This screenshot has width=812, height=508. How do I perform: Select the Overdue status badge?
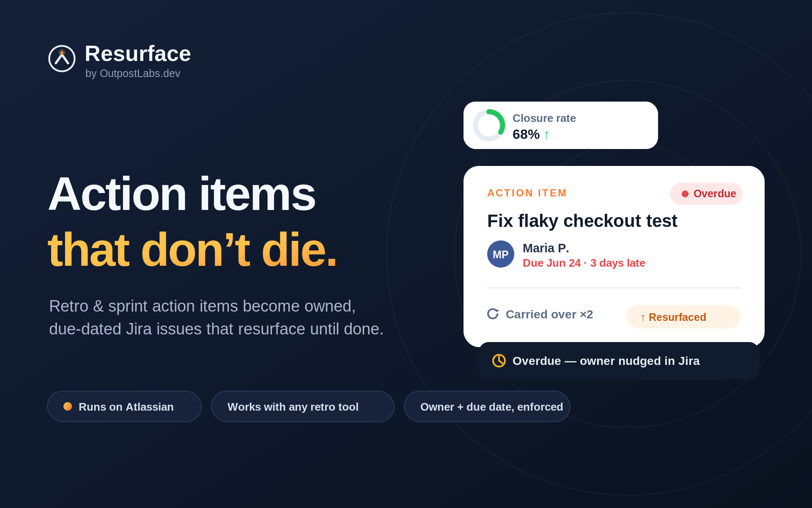[x=706, y=194]
